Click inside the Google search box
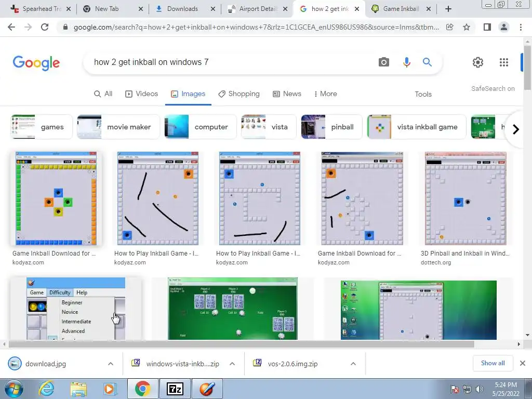The image size is (532, 399). [x=231, y=62]
